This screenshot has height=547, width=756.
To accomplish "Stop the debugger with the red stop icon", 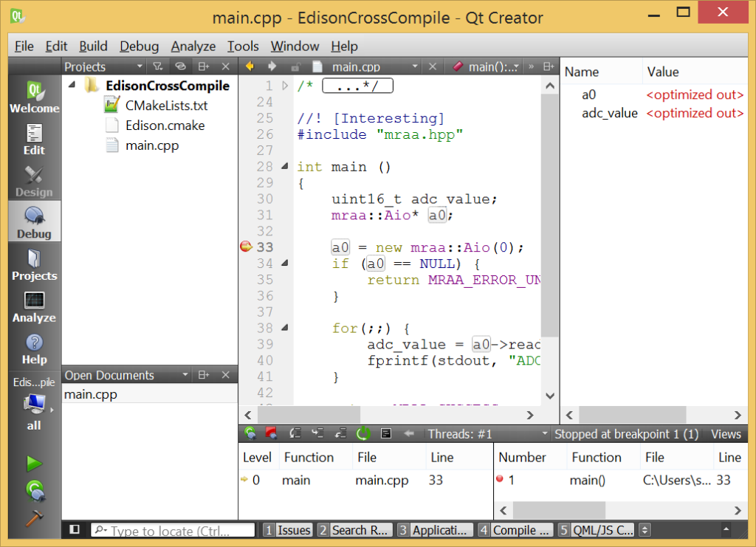I will click(272, 434).
